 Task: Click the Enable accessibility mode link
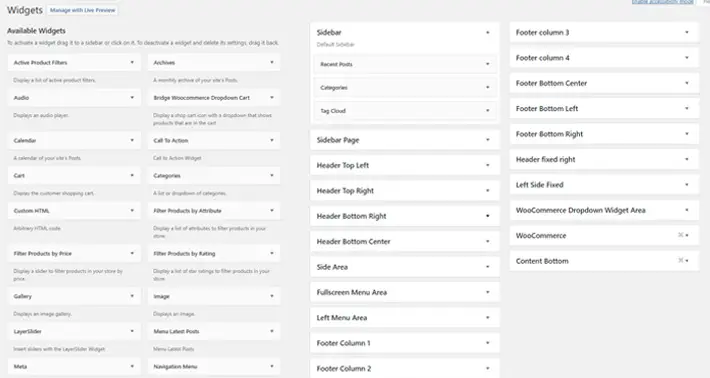(662, 2)
